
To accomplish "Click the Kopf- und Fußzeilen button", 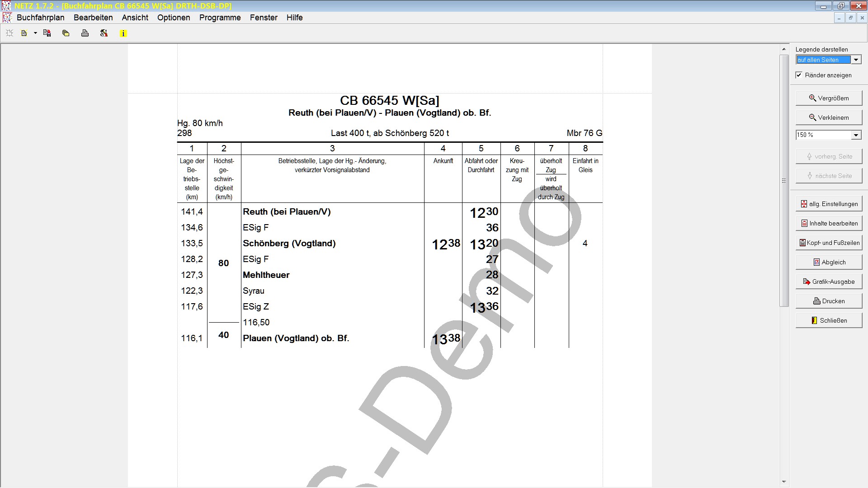I will tap(829, 243).
